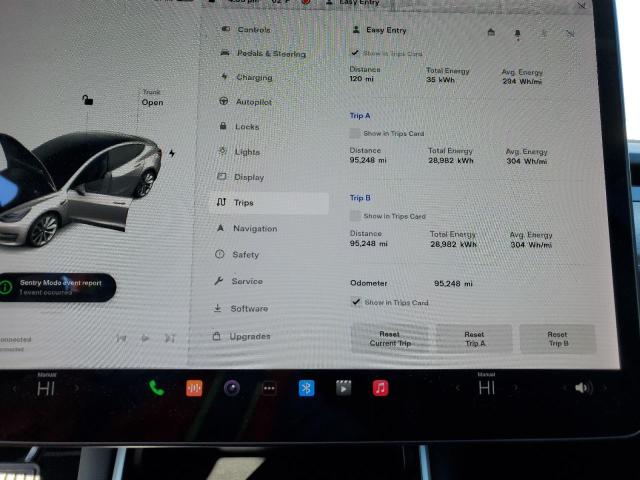Image resolution: width=640 pixels, height=480 pixels.
Task: Open the Lights settings
Action: click(240, 151)
